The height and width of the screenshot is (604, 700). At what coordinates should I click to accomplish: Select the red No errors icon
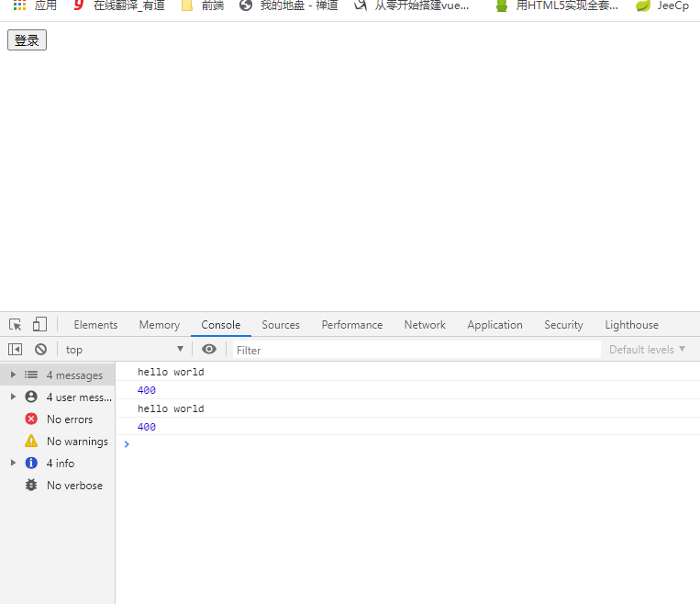click(31, 419)
